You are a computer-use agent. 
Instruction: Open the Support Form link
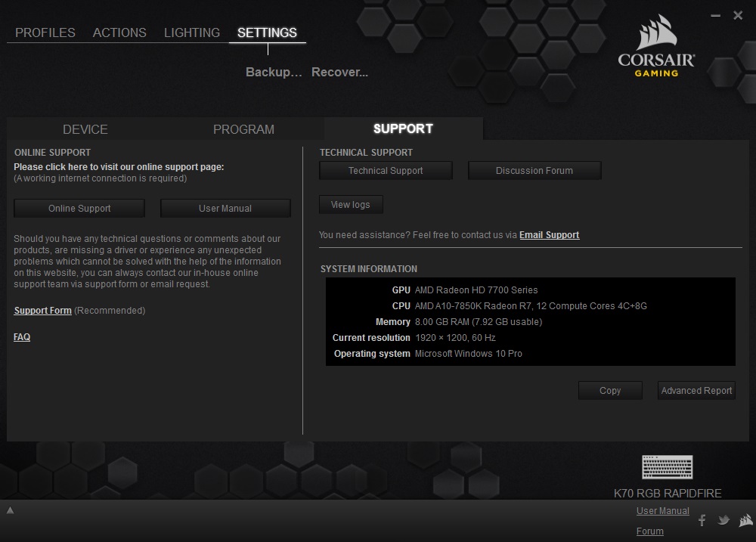[42, 311]
